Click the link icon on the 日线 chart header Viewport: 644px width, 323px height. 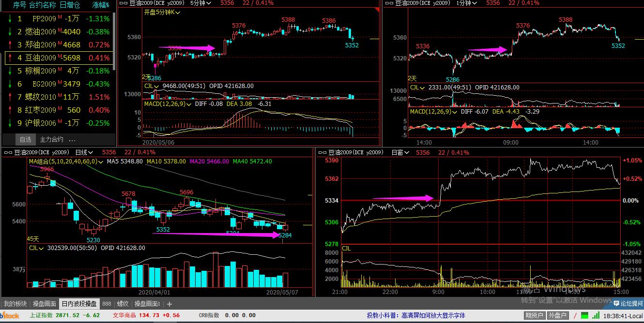click(8, 152)
